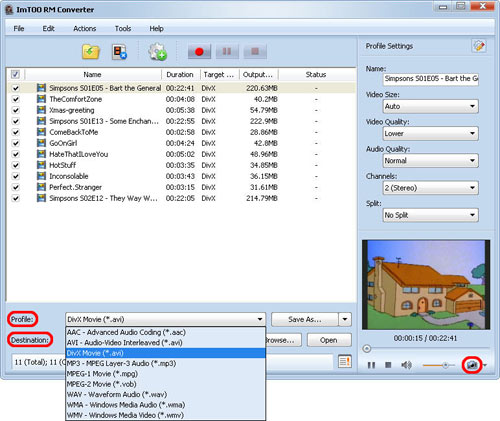Viewport: 500px width, 421px height.
Task: Click the snapshot camera icon
Action: point(472,365)
